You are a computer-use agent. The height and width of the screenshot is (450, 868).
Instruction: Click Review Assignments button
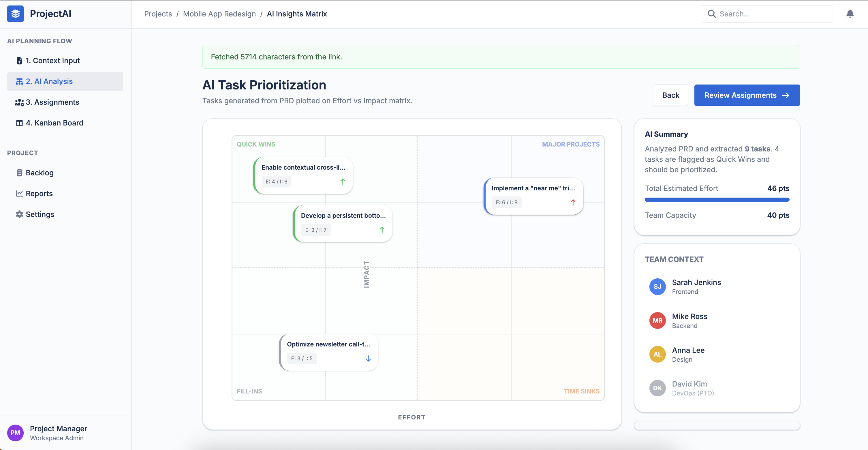747,95
